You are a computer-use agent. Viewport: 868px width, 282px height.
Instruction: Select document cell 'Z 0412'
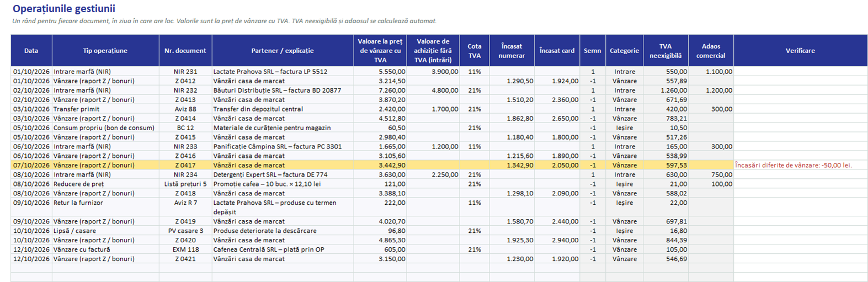(185, 81)
